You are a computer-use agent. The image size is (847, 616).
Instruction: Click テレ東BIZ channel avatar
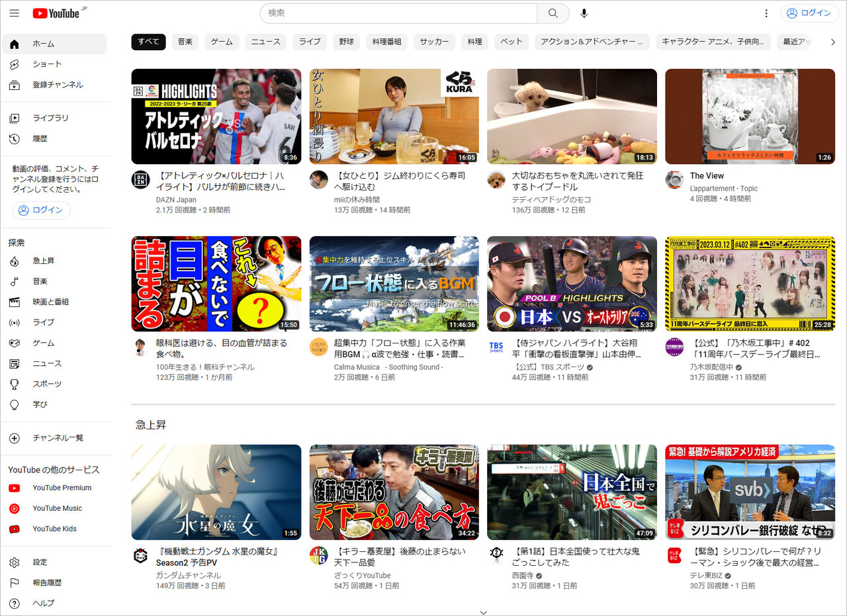point(674,556)
